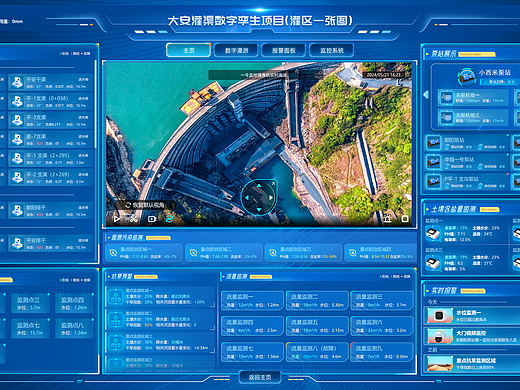Screen dimensions: 520x390
Task: Switch to the 数字漫游 tab
Action: pyautogui.click(x=237, y=50)
